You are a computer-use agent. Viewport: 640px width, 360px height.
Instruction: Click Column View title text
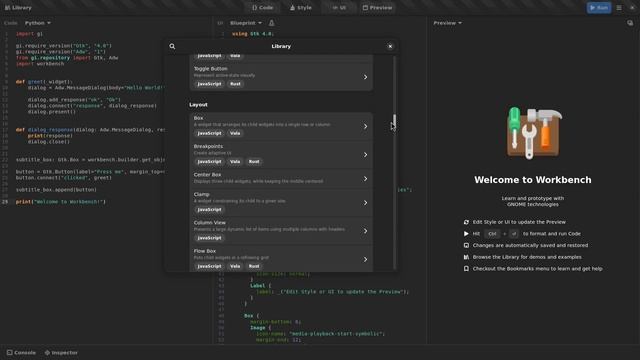coord(210,223)
